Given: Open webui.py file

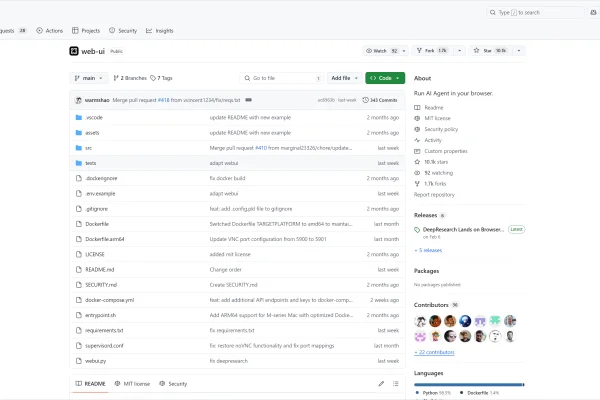Looking at the screenshot, I should tap(95, 361).
